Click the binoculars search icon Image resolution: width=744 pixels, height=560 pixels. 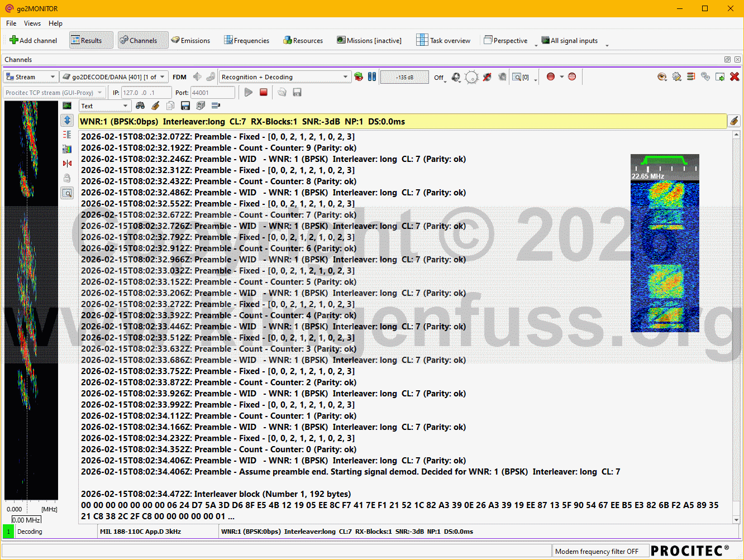click(140, 106)
